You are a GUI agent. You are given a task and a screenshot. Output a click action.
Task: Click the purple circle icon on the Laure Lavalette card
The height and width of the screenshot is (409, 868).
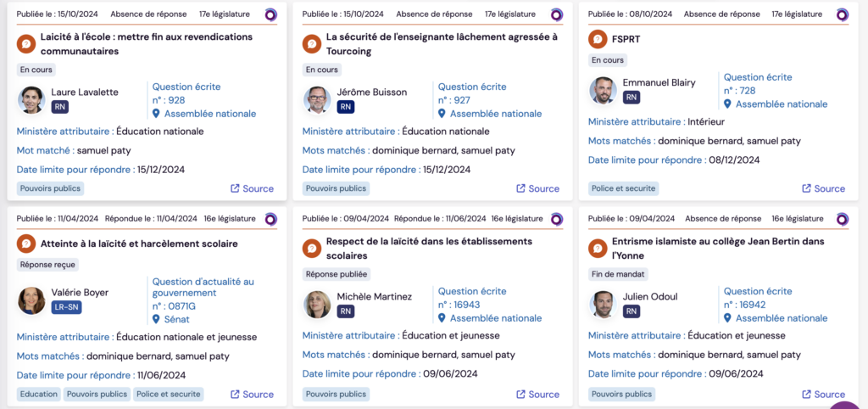pyautogui.click(x=271, y=14)
